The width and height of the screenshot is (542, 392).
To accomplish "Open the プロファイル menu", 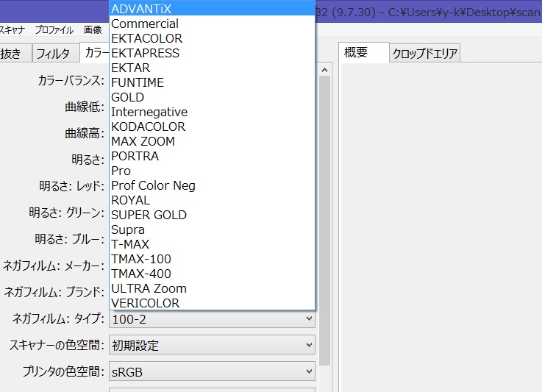I will pos(54,30).
